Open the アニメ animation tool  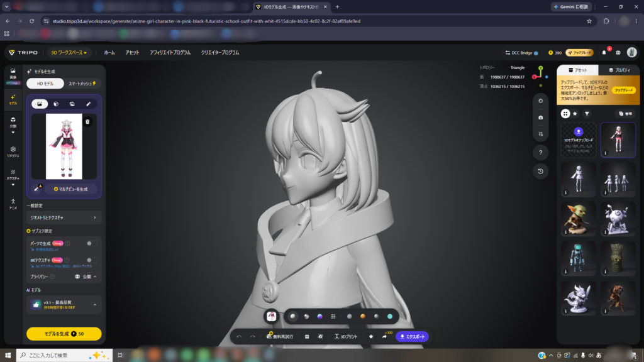(x=13, y=204)
